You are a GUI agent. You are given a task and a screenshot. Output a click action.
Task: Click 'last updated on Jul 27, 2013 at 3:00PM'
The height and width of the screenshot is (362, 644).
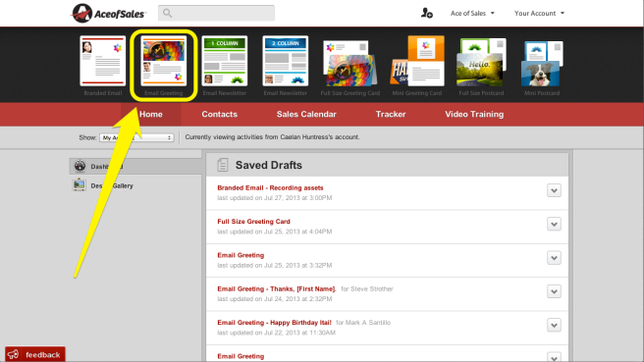pyautogui.click(x=274, y=198)
